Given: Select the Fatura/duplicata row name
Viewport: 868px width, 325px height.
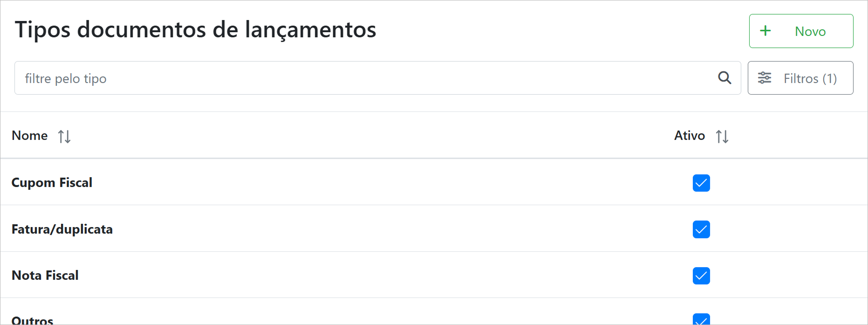Looking at the screenshot, I should point(62,229).
